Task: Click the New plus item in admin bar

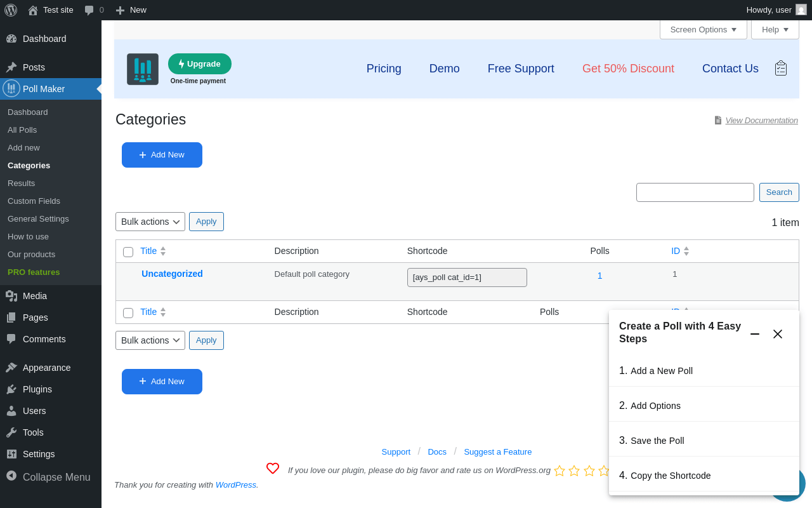Action: tap(131, 10)
